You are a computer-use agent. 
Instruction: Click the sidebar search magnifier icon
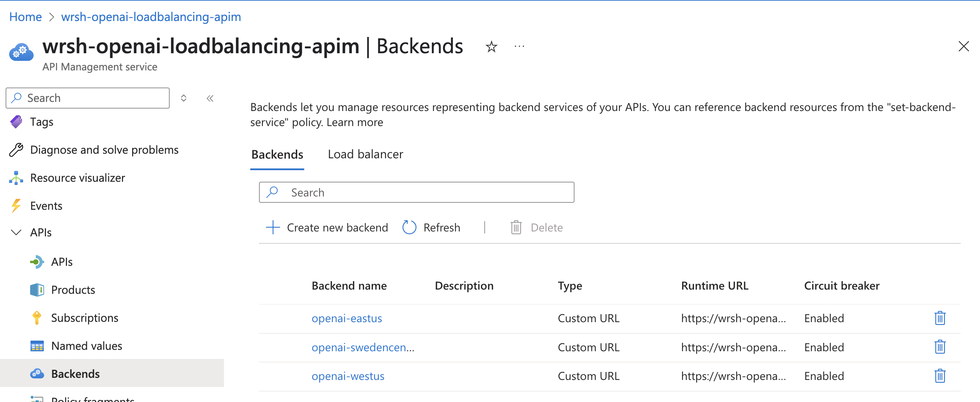tap(16, 98)
